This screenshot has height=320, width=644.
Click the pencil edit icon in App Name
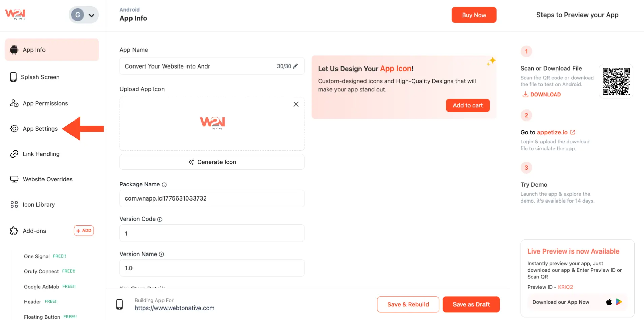pos(295,66)
